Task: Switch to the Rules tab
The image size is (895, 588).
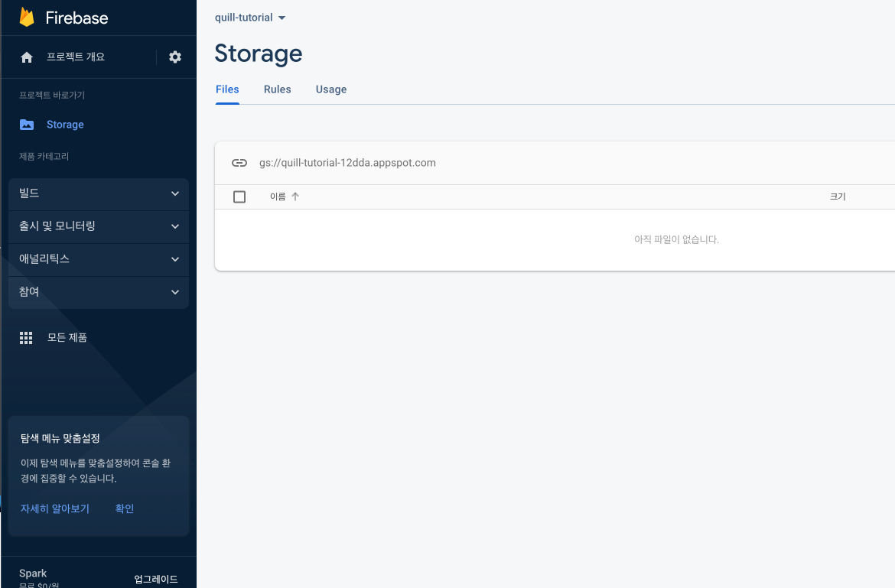Action: (x=278, y=89)
